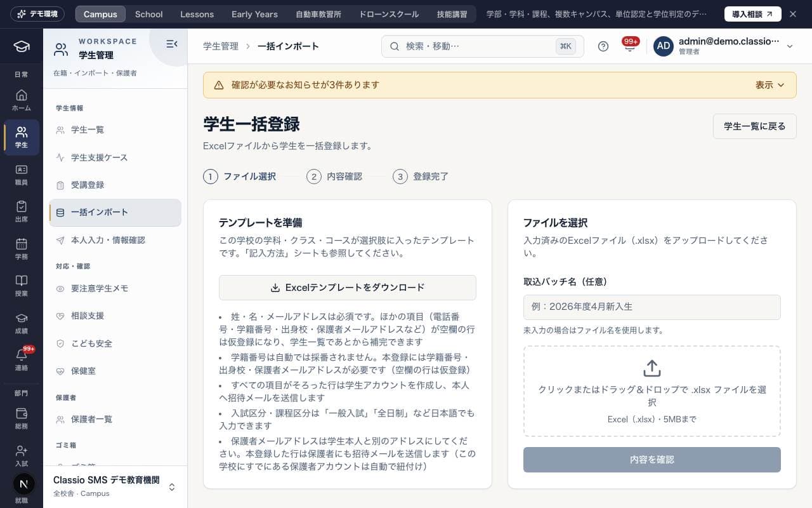Open the 総務 wallet icon in the rail
The width and height of the screenshot is (812, 508).
tap(22, 418)
